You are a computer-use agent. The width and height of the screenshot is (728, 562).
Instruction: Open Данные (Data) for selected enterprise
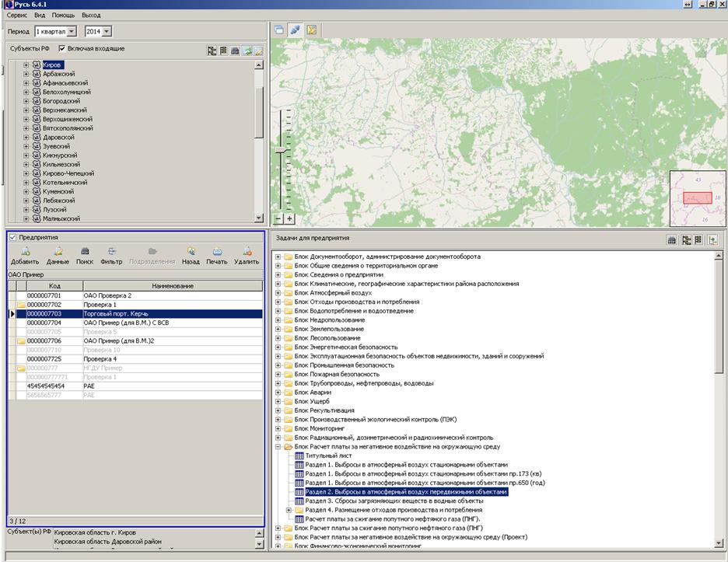coord(57,252)
